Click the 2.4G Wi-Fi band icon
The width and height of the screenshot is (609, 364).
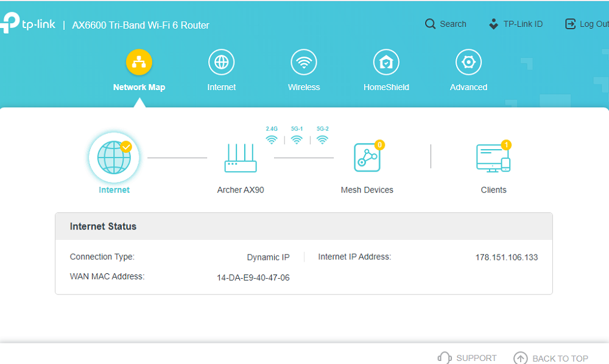click(272, 140)
